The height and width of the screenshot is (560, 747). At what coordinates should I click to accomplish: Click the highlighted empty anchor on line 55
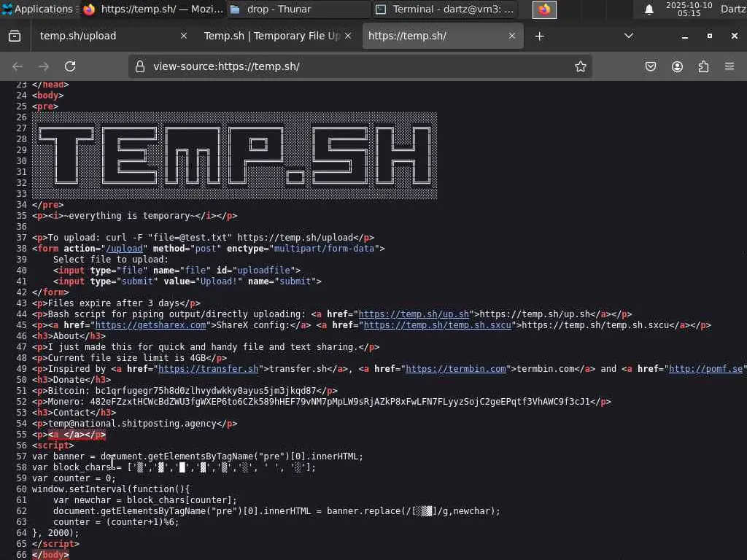(77, 435)
